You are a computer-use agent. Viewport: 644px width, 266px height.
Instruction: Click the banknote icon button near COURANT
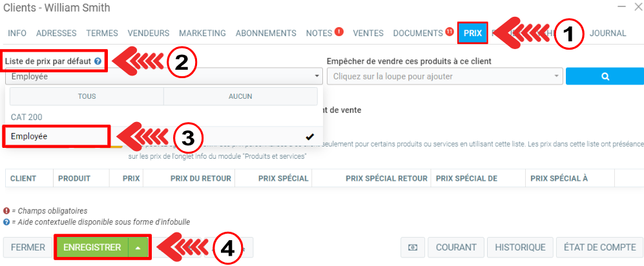[412, 247]
